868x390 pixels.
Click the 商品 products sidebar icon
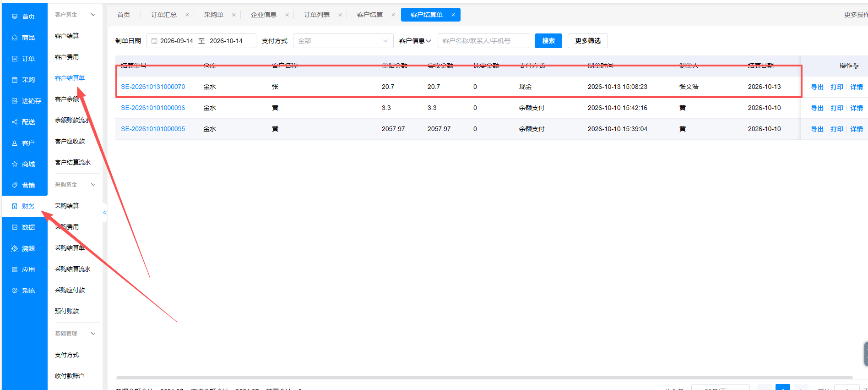click(x=15, y=38)
